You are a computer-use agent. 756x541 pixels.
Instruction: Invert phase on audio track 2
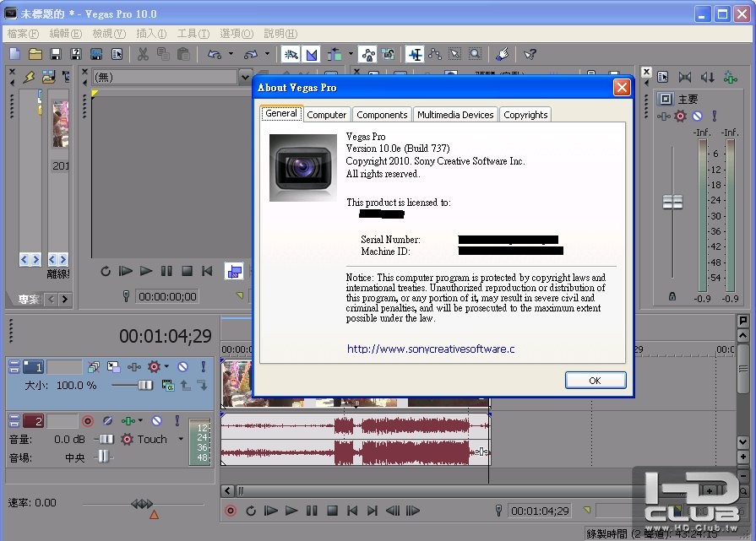108,421
